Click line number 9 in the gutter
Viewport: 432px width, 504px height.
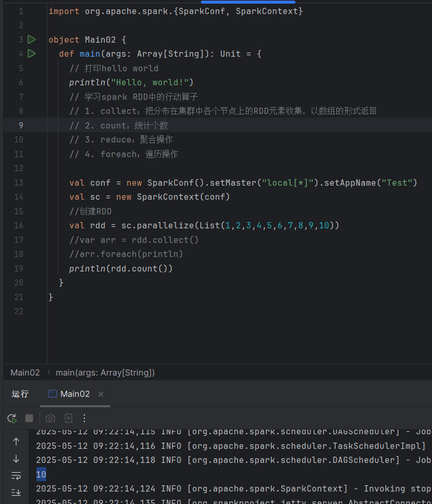[21, 125]
